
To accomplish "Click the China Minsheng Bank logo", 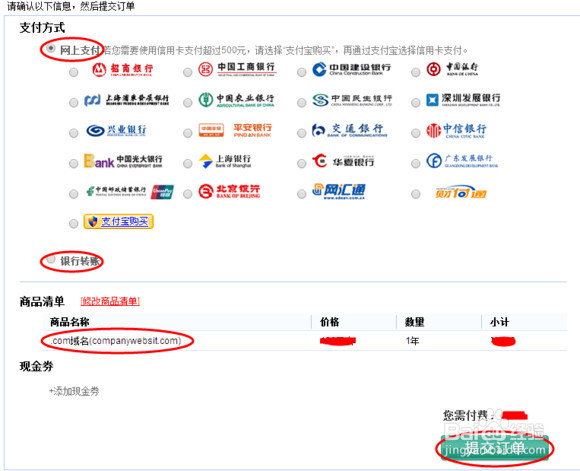I will 352,100.
